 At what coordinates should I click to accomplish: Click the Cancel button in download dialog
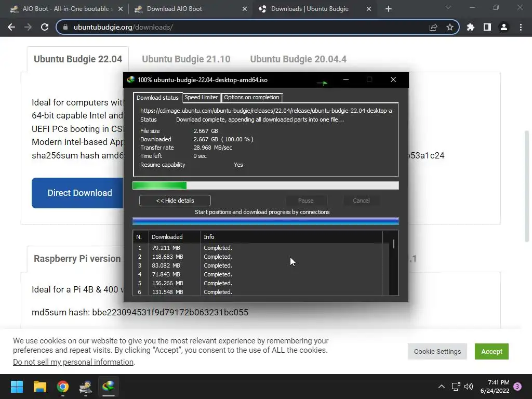(x=361, y=201)
